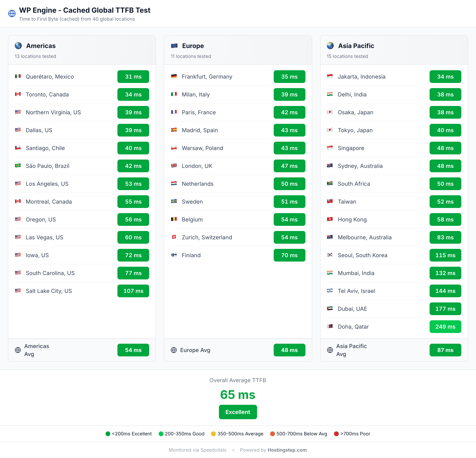The height and width of the screenshot is (458, 476).
Task: Click the 35 ms Frankfurt badge
Action: [289, 77]
